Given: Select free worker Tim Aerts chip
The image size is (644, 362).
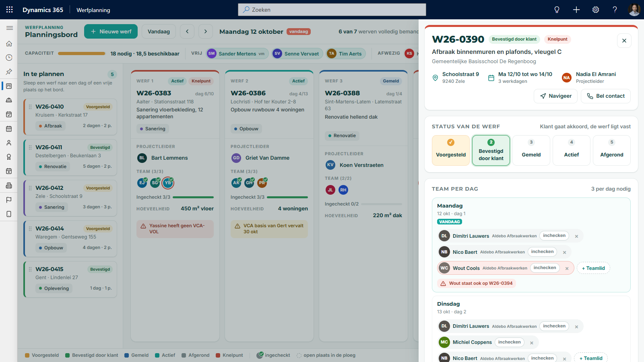Looking at the screenshot, I should [346, 53].
